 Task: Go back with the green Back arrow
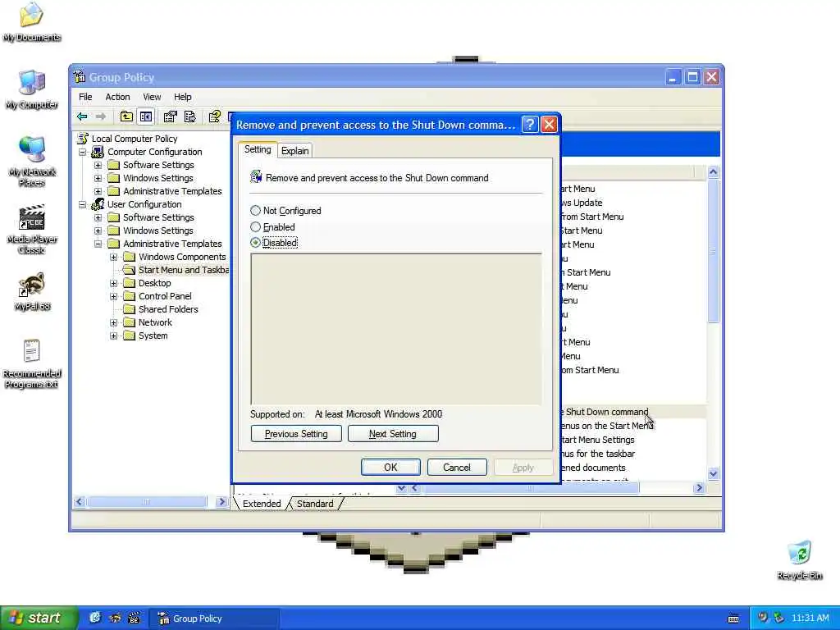82,116
